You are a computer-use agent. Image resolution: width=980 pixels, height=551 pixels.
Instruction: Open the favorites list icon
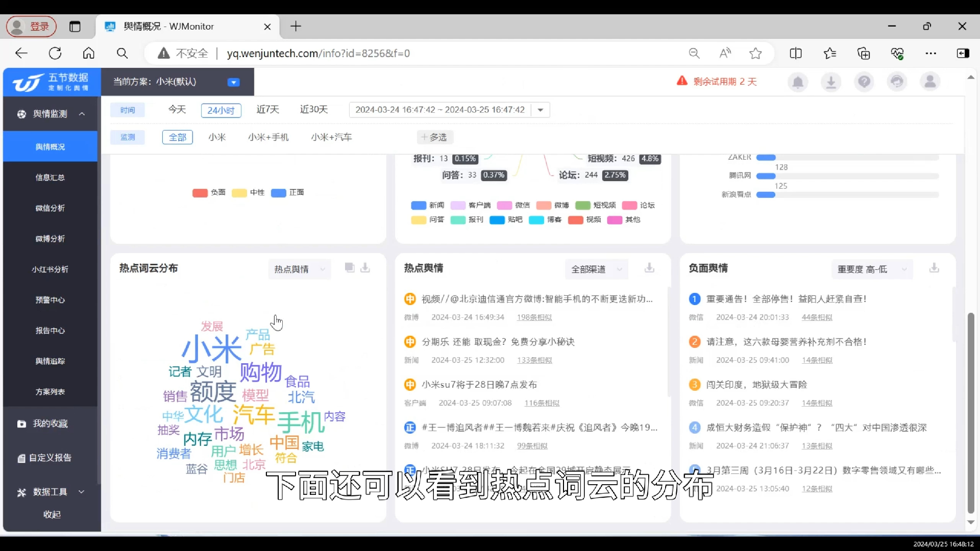[x=830, y=53]
